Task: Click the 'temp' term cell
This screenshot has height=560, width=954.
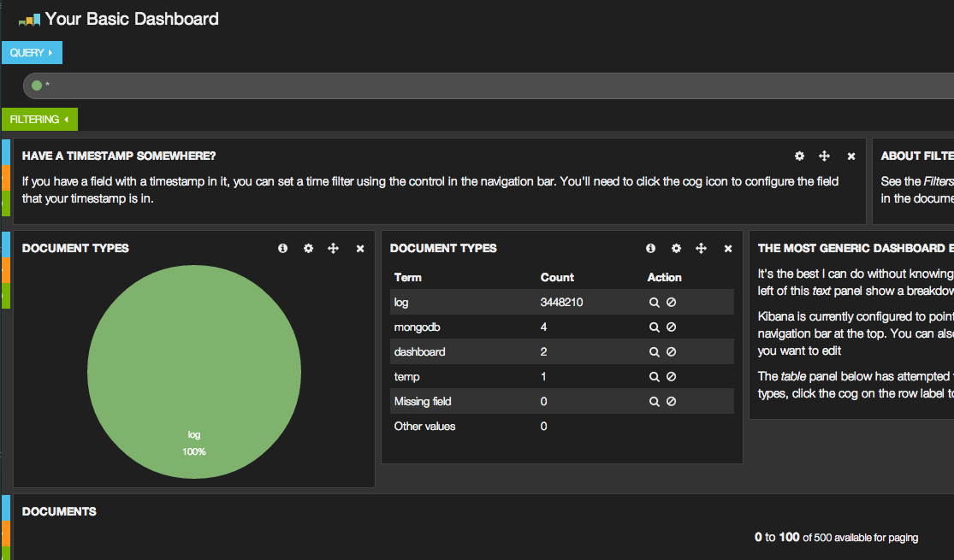Action: [407, 377]
